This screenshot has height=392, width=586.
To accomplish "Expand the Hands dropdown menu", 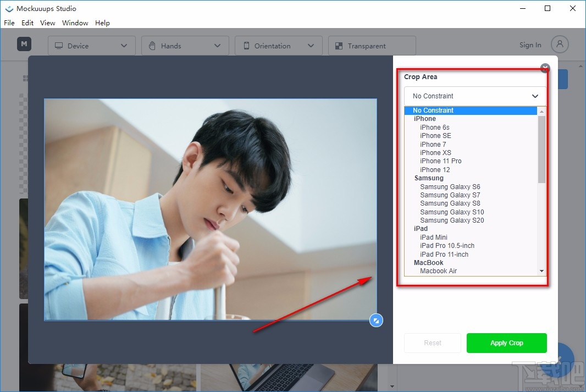I will [217, 46].
